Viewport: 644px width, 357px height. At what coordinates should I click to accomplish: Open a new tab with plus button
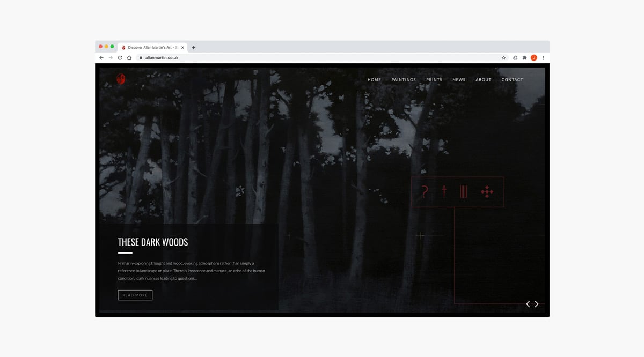pos(194,47)
